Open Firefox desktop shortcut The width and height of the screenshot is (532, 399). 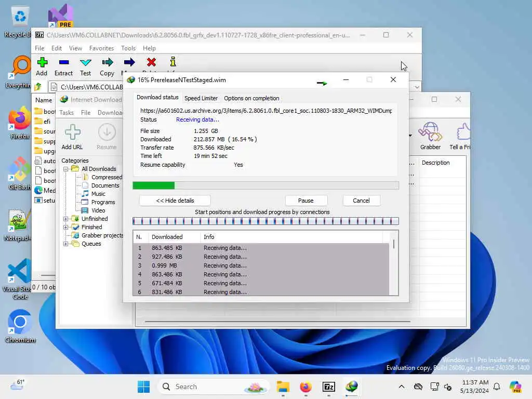[x=19, y=123]
